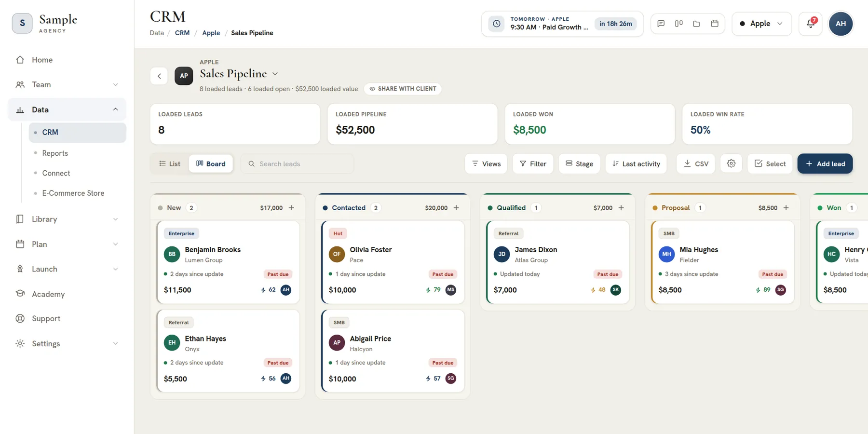Click AH owner avatar on Ethan Hayes card
Image resolution: width=868 pixels, height=434 pixels.
[286, 379]
